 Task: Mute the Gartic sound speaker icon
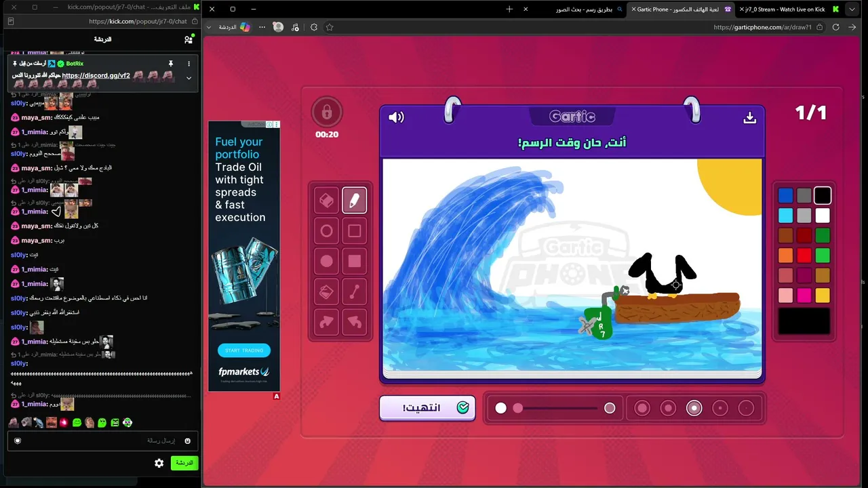coord(396,117)
